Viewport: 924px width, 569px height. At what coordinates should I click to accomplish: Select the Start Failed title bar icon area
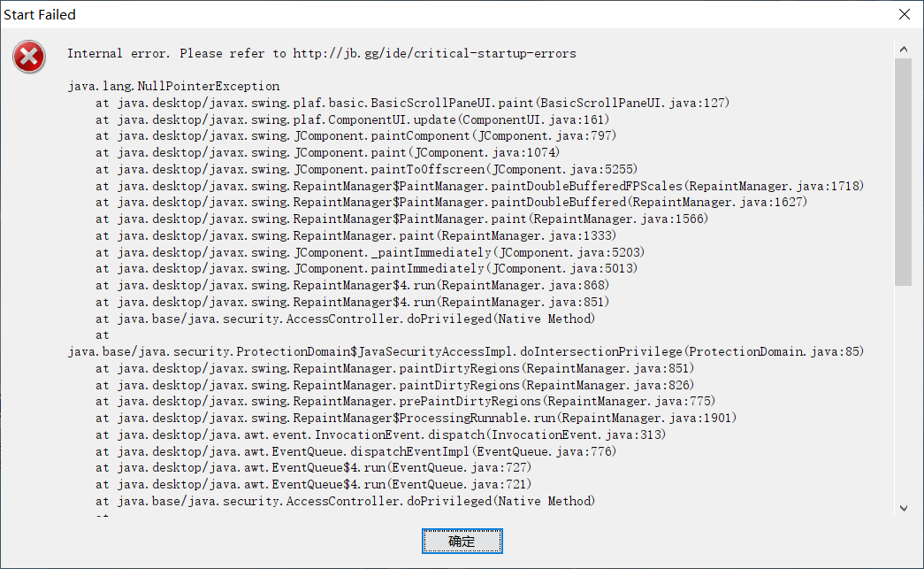point(9,14)
